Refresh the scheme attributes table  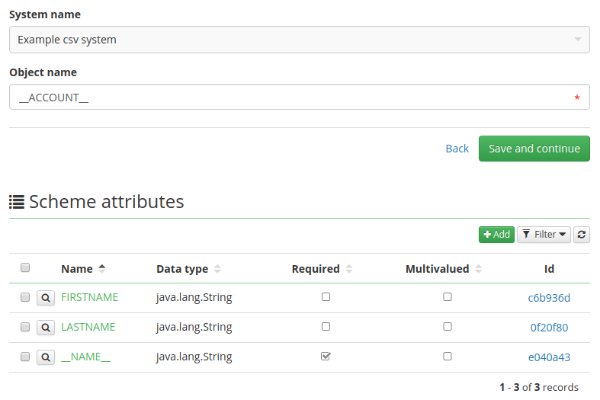point(581,234)
